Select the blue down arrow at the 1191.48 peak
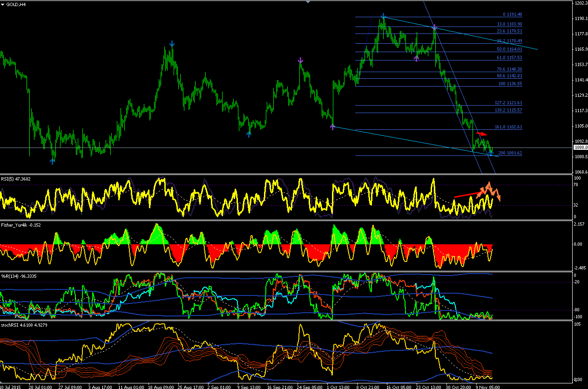The image size is (588, 389). (x=383, y=16)
